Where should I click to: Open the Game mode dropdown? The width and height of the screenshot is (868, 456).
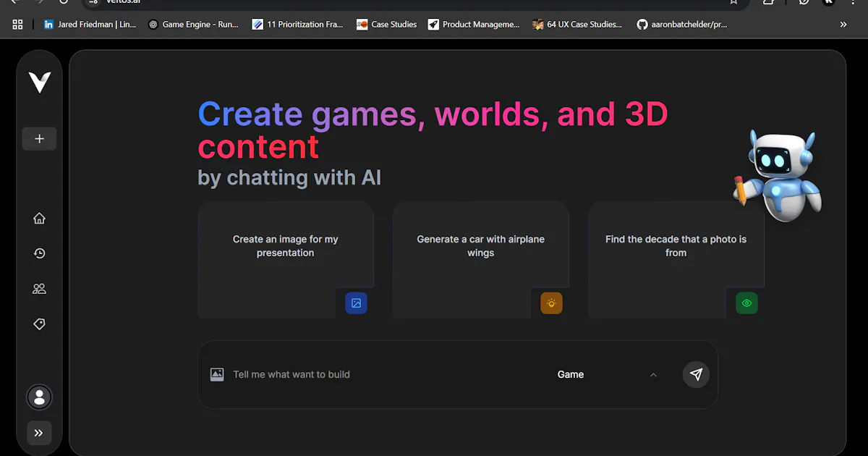pos(608,374)
